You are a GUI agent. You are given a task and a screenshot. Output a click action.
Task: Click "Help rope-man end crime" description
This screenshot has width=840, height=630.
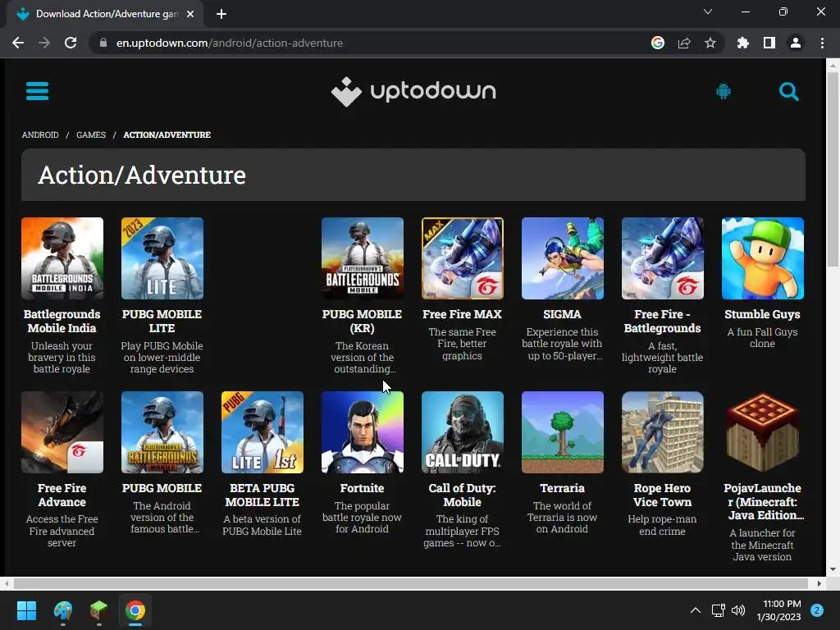(662, 525)
